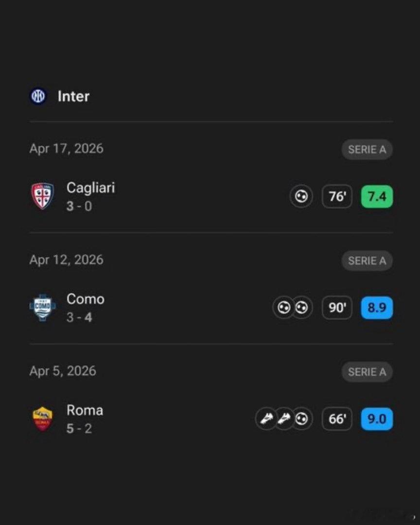Screen dimensions: 420x525
Task: Click the leftmost goal ball in Como row
Action: tap(283, 308)
